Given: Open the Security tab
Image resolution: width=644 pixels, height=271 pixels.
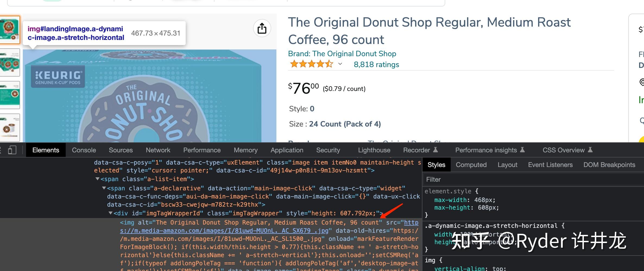Looking at the screenshot, I should coord(328,150).
